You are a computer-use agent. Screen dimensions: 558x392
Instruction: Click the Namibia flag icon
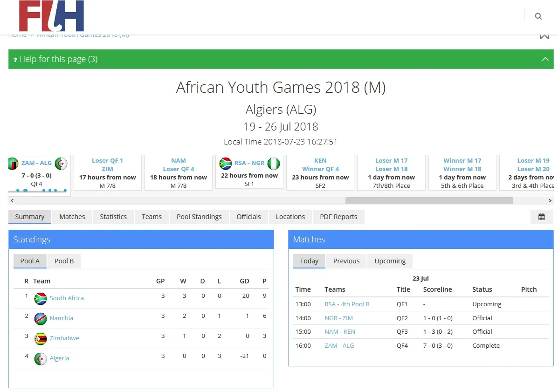(x=41, y=318)
